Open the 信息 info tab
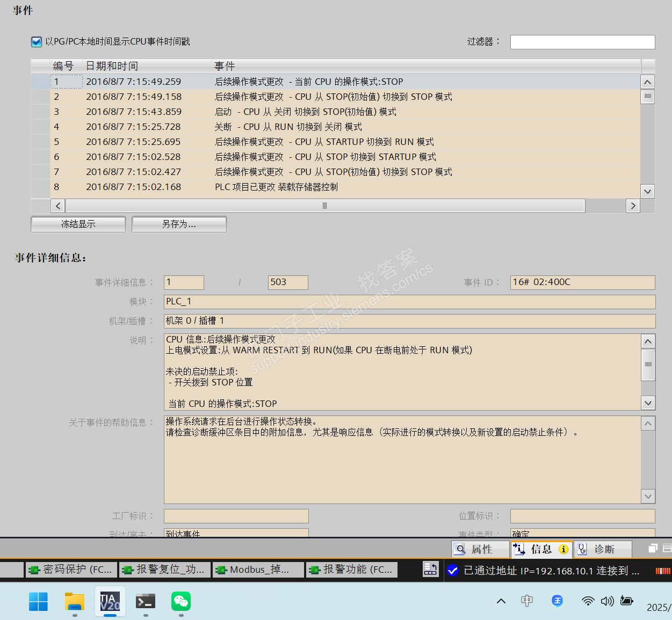Screen dimensions: 672x620 541,549
